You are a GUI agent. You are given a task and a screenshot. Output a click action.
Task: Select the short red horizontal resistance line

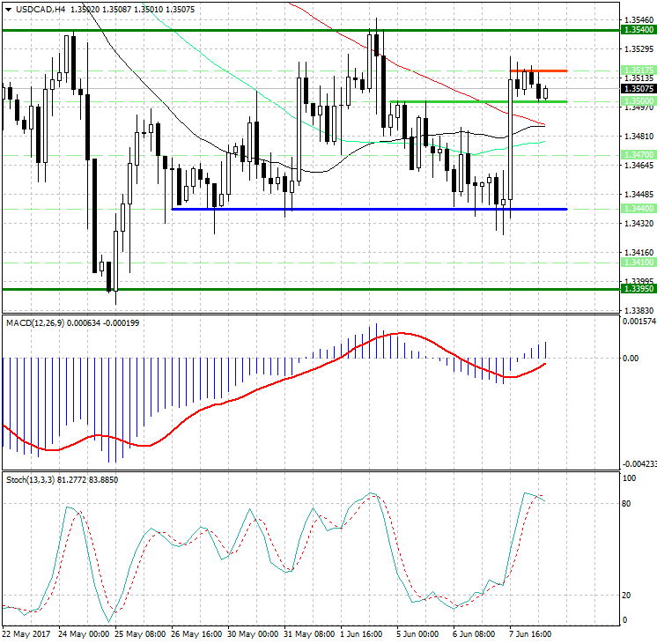(x=538, y=70)
